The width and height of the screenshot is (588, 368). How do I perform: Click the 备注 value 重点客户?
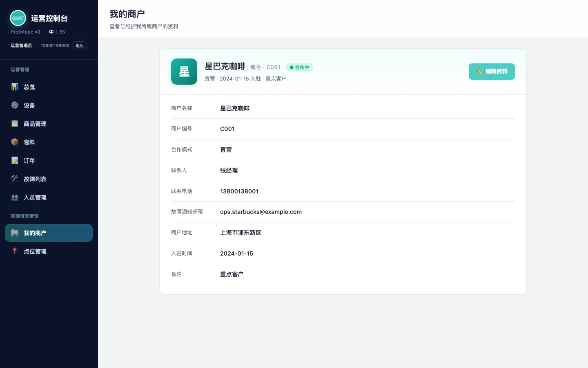232,274
